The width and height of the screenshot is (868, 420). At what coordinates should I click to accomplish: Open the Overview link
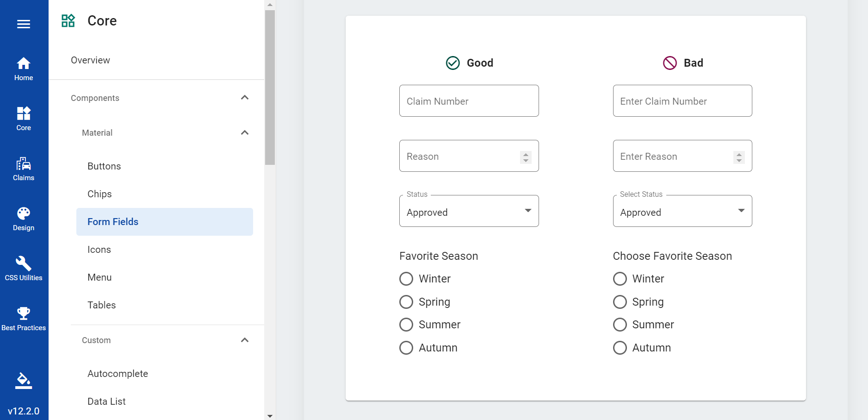click(90, 60)
